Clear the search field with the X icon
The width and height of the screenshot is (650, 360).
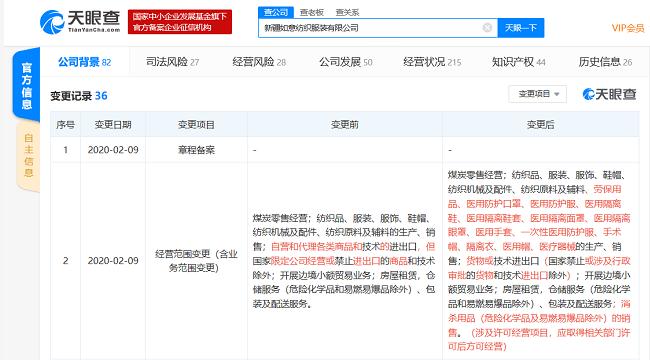487,27
